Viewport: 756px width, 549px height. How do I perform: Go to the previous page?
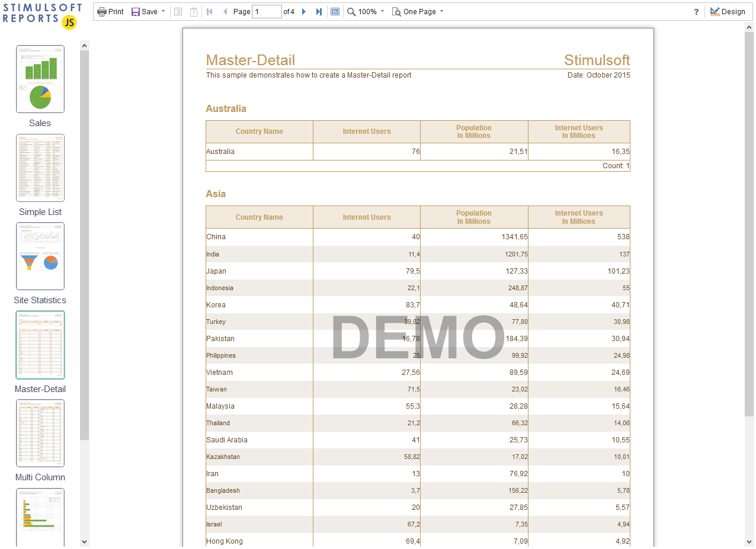(225, 12)
